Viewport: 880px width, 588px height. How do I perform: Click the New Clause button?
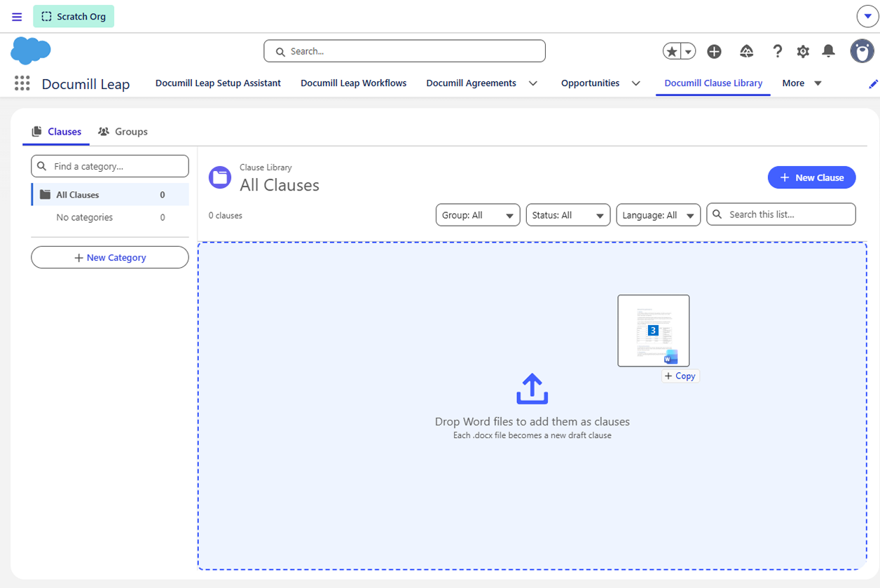pyautogui.click(x=812, y=177)
